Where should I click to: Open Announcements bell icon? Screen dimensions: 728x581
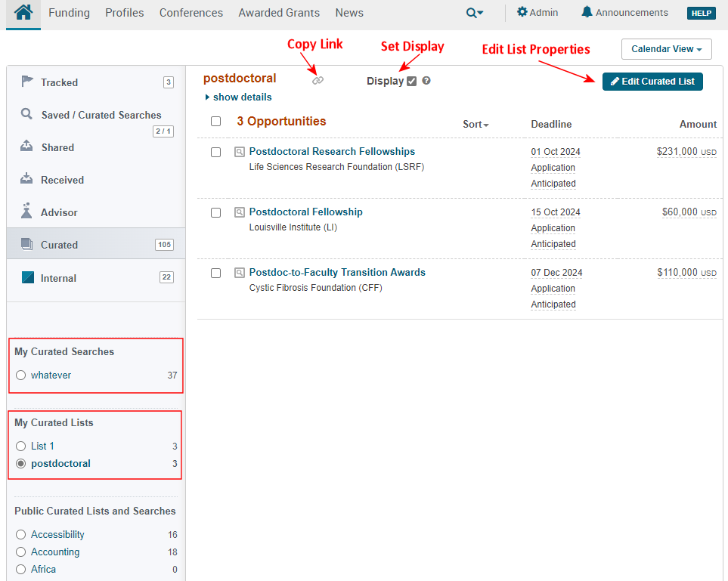coord(587,12)
